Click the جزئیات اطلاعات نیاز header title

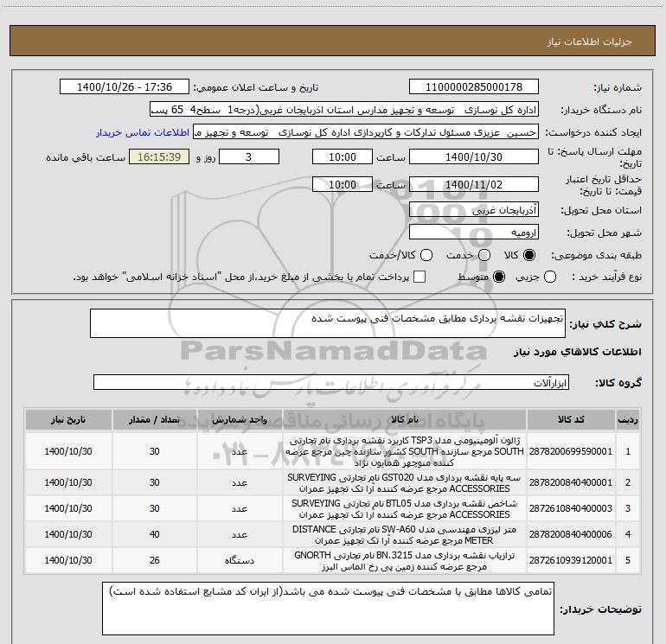(590, 41)
